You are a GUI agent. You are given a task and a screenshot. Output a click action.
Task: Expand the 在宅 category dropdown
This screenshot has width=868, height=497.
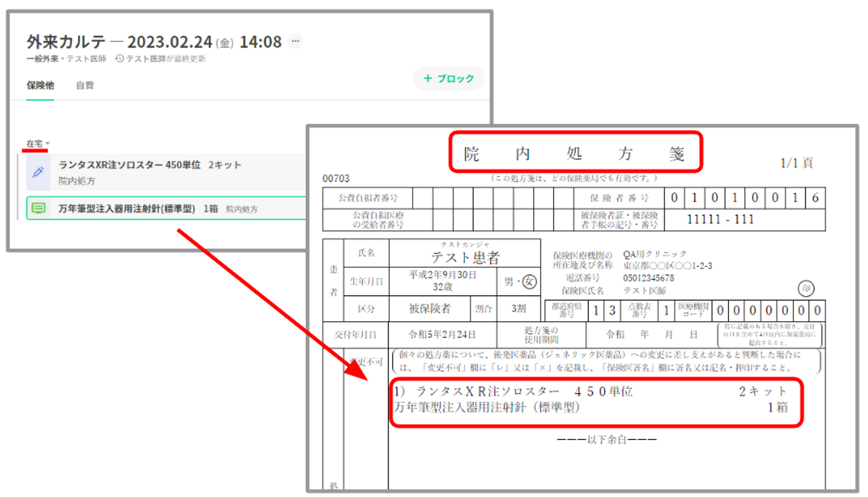[x=35, y=143]
